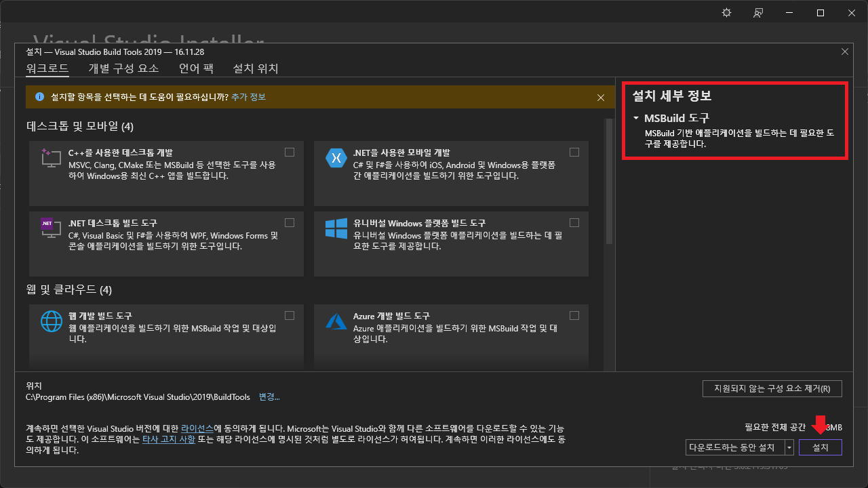The height and width of the screenshot is (488, 868).
Task: Click the C++ desktop development workload icon
Action: [x=51, y=158]
